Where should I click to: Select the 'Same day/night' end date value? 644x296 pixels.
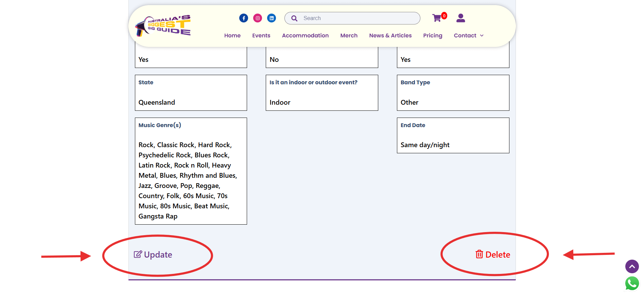425,145
